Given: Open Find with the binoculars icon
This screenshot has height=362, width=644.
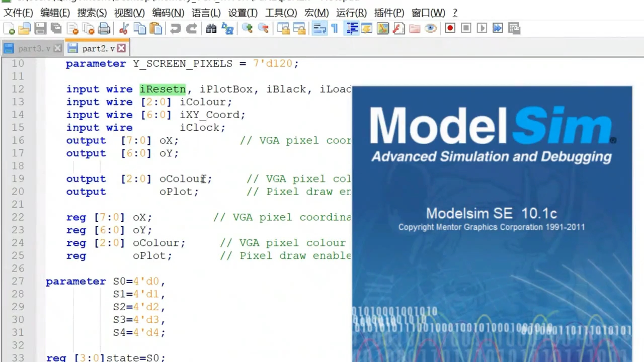Looking at the screenshot, I should coord(211,28).
